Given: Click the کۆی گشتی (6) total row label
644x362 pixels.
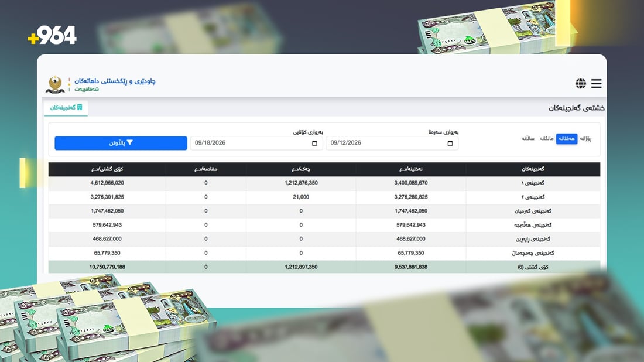Looking at the screenshot, I should (x=533, y=267).
